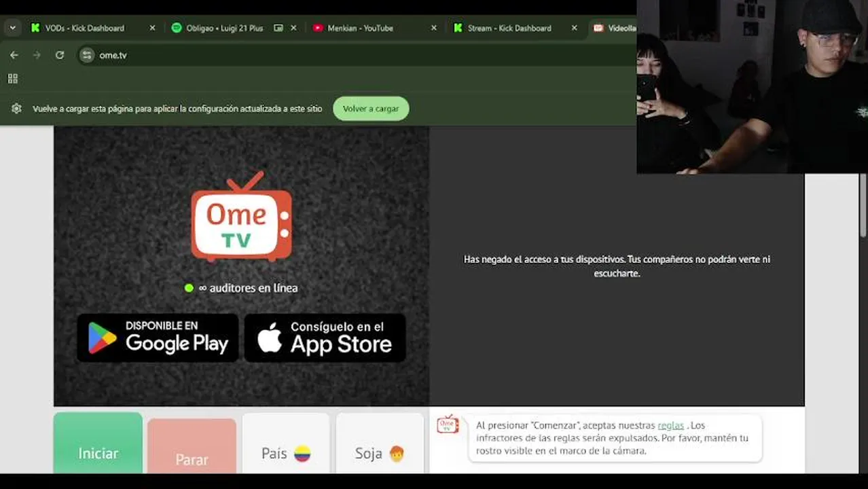Close the VODs - Kick Dashboard tab
Screen dimensions: 868x489
[152, 28]
